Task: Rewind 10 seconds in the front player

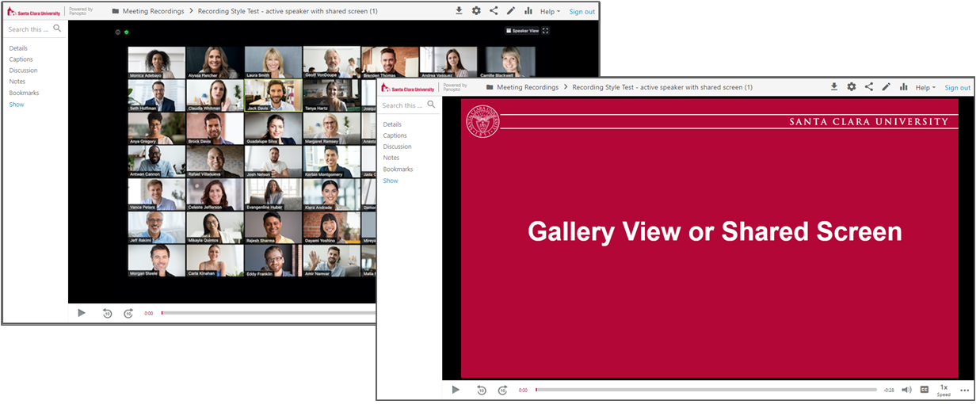Action: click(x=481, y=390)
